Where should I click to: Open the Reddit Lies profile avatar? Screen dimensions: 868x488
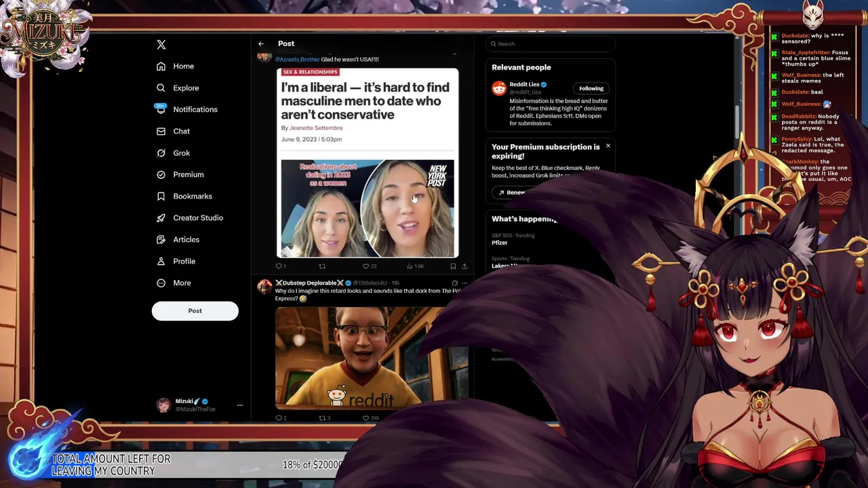coord(499,88)
